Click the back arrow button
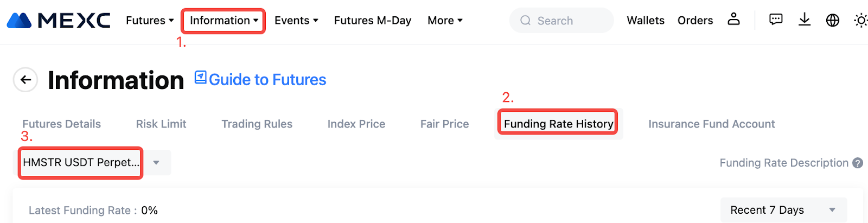 (x=25, y=80)
